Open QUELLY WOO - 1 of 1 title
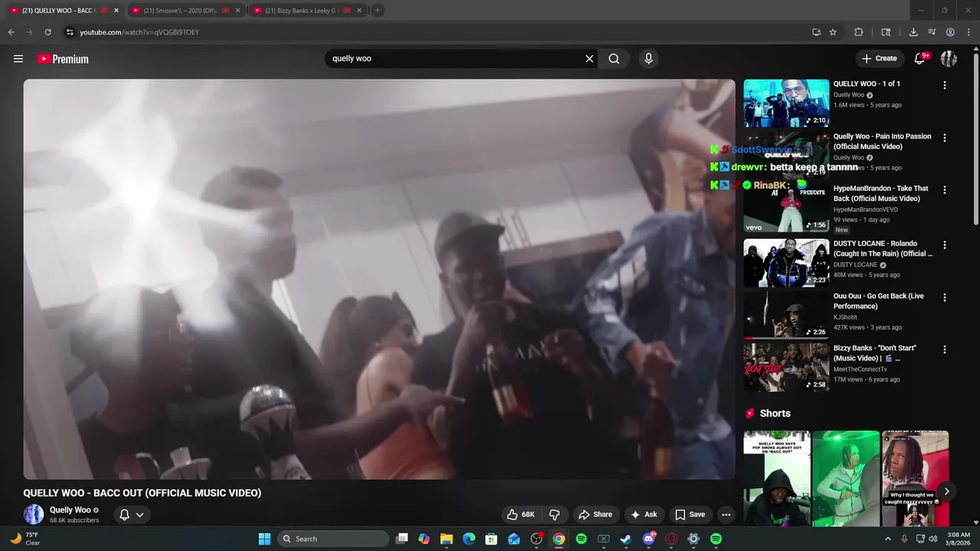The width and height of the screenshot is (980, 551). click(x=867, y=84)
